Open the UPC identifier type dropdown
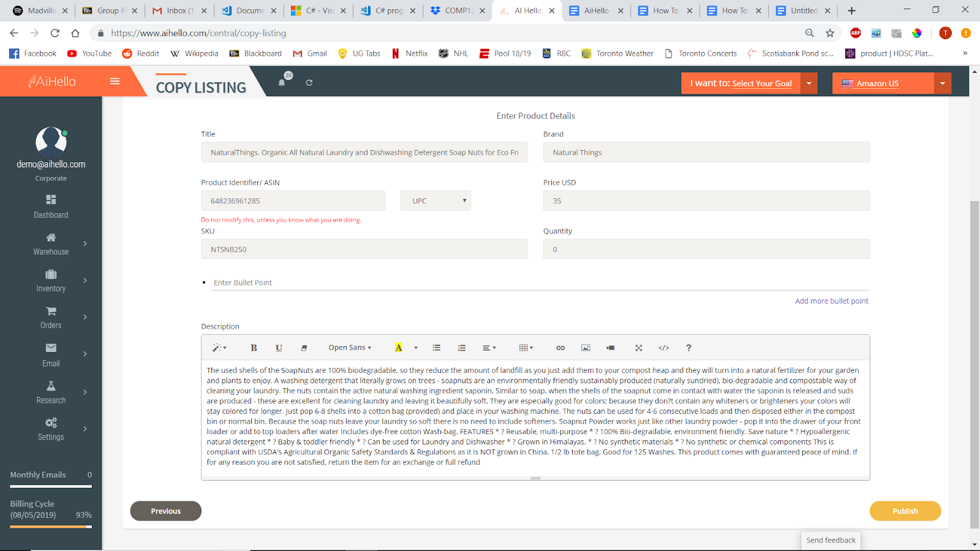Viewport: 980px width, 551px height. [x=435, y=201]
